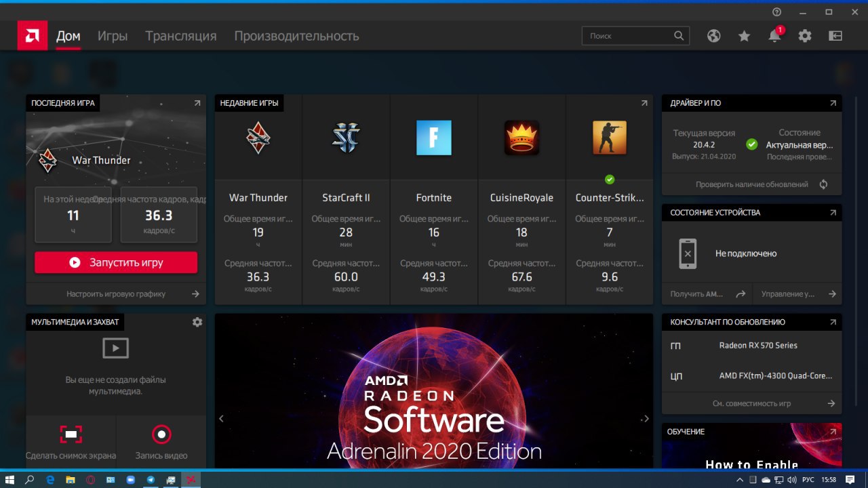Image resolution: width=868 pixels, height=488 pixels.
Task: Switch to the Игры tab
Action: click(x=113, y=36)
